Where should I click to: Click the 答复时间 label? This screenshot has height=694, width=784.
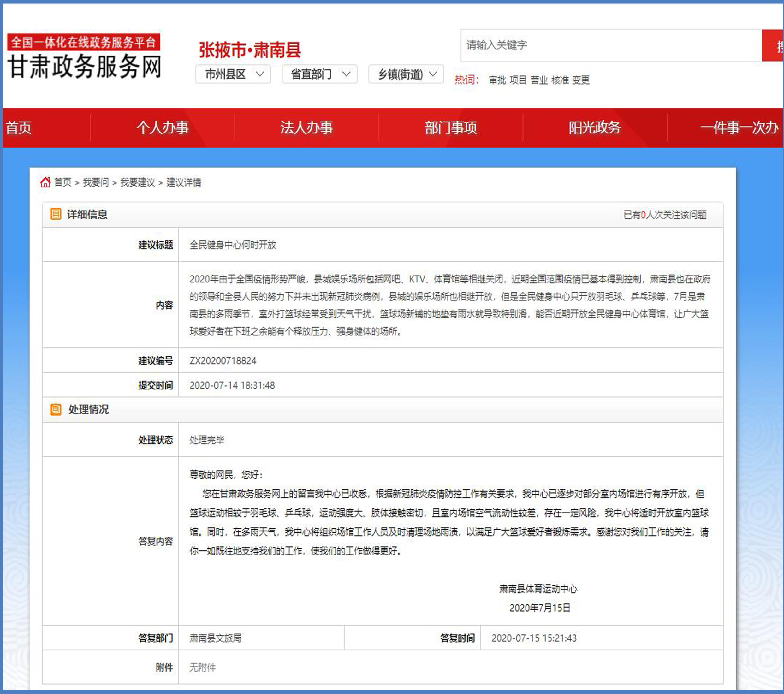click(x=458, y=638)
